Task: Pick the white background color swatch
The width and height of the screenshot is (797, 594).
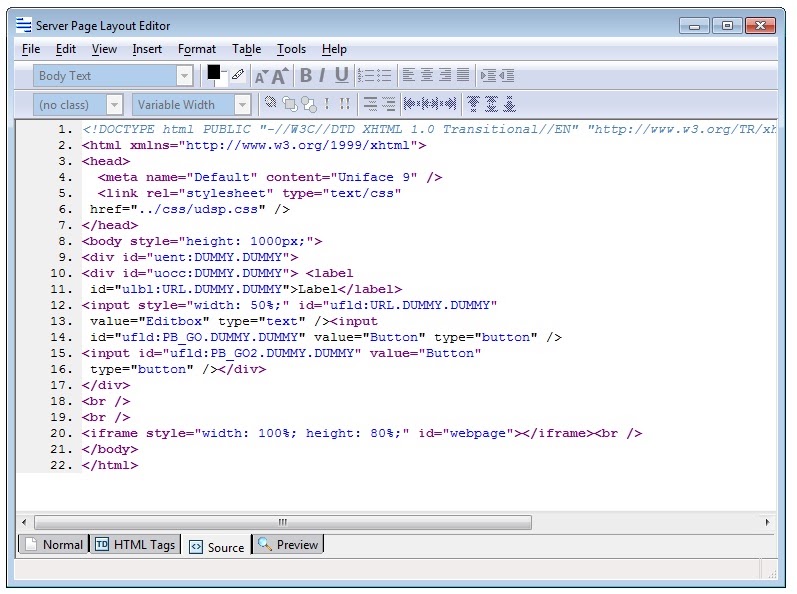Action: pyautogui.click(x=223, y=81)
